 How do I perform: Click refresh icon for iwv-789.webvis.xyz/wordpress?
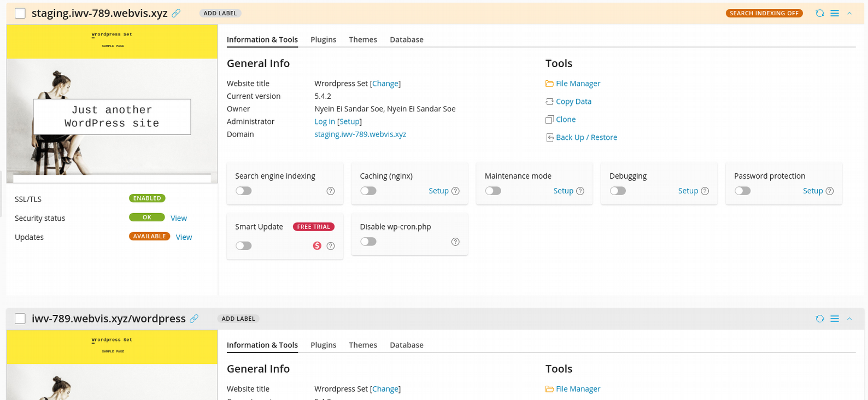(819, 319)
